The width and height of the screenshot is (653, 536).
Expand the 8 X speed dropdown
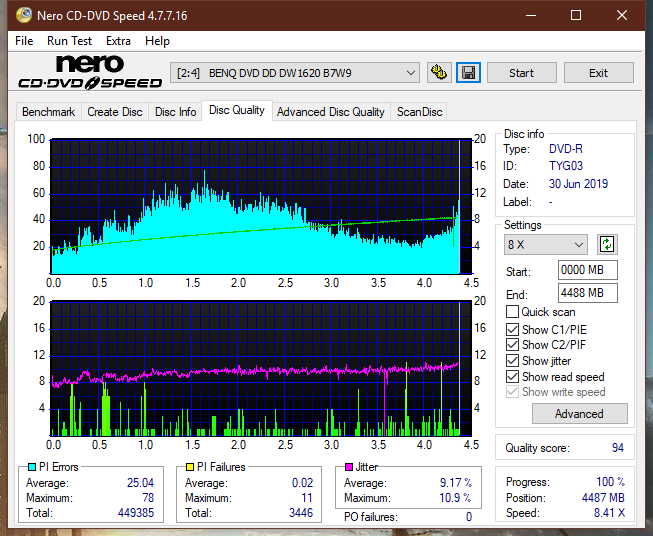click(x=546, y=244)
